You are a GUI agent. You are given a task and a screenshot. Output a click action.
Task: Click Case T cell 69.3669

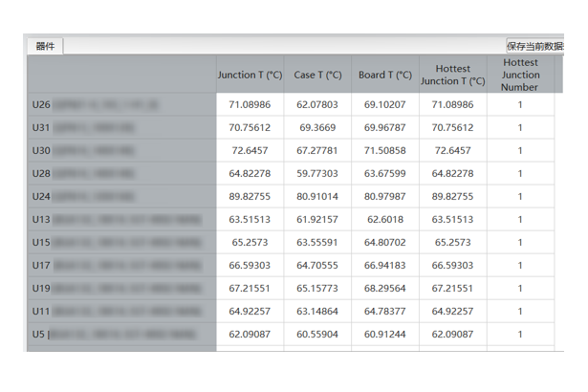click(317, 127)
